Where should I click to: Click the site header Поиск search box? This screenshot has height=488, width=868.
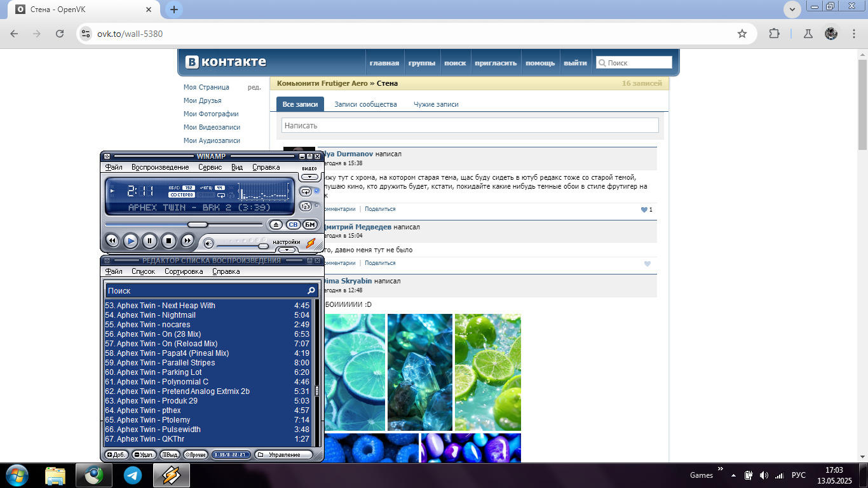(634, 62)
